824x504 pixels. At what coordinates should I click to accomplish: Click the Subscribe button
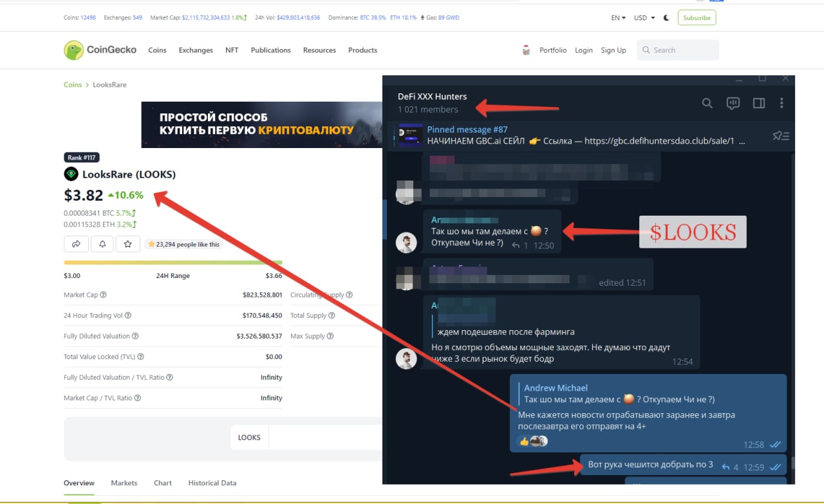pos(697,18)
